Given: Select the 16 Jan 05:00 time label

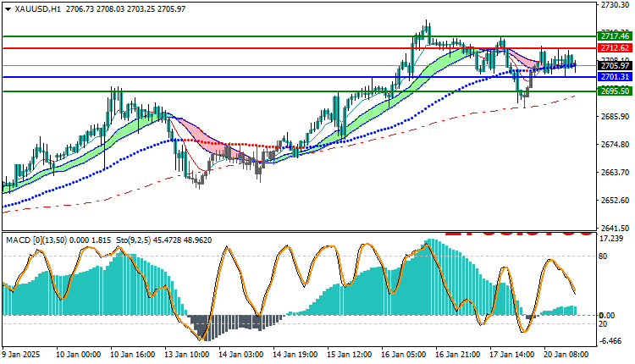Looking at the screenshot, I should pyautogui.click(x=404, y=355).
